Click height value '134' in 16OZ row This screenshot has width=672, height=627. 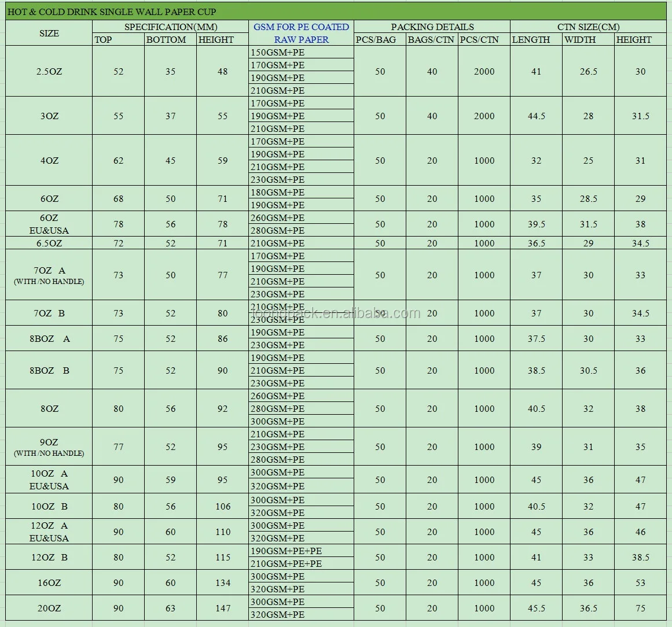tap(222, 582)
